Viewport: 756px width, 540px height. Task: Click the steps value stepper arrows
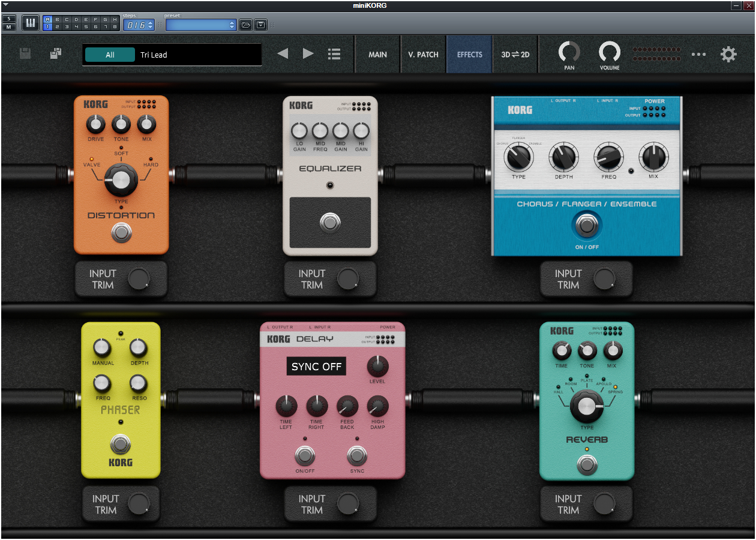151,25
